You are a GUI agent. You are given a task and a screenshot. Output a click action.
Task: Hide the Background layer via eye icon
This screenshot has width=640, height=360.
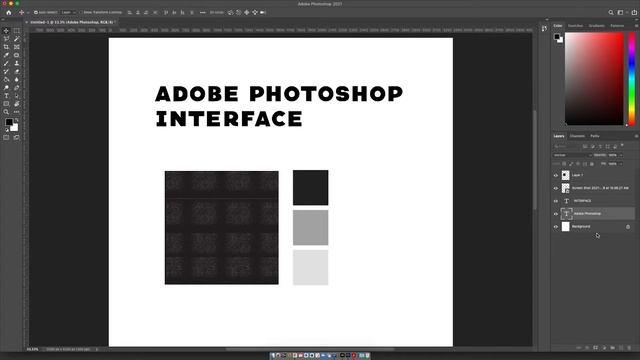(556, 227)
